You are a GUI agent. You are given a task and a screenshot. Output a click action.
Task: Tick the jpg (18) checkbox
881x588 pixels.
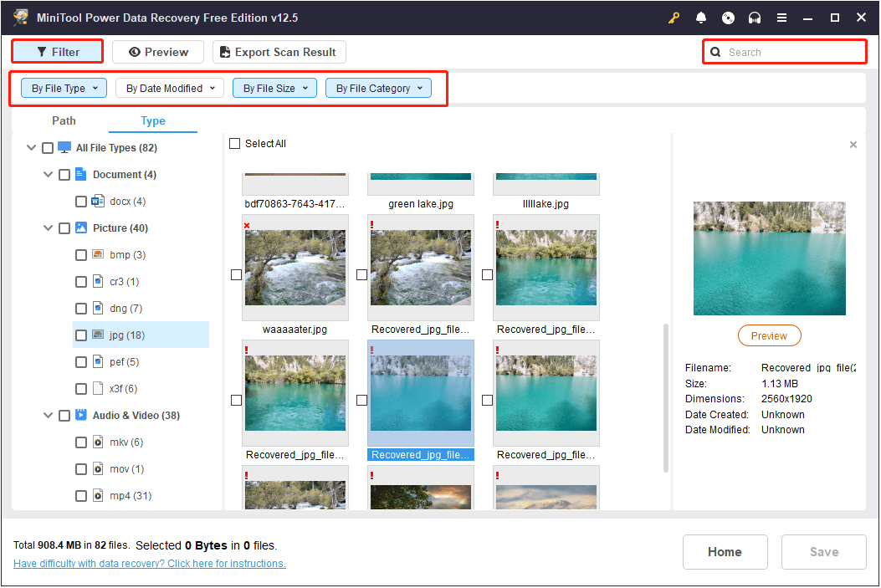click(x=81, y=335)
